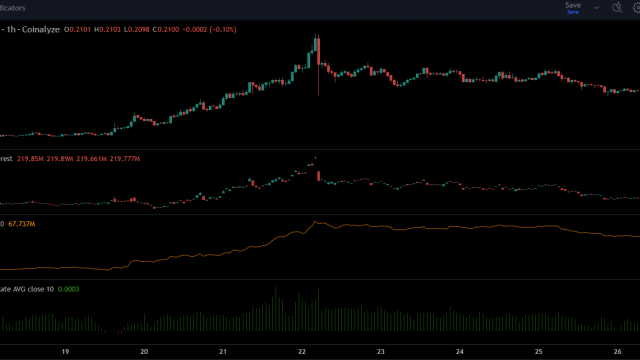Click date label 21 on time axis
The height and width of the screenshot is (360, 640).
pos(223,351)
